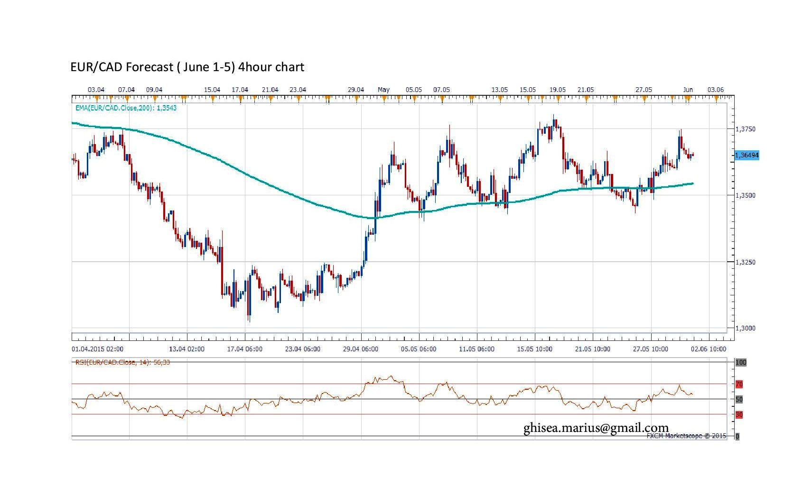
Task: Select the 23.04 date on top axis
Action: 298,90
